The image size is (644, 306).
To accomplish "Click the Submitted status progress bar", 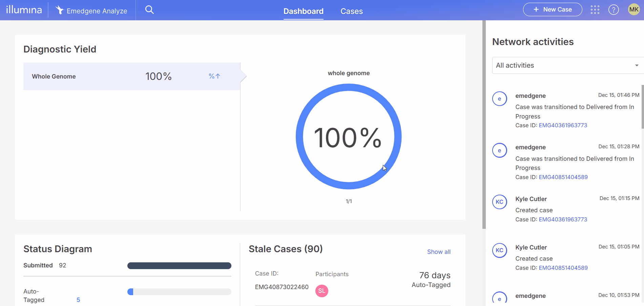I will coord(179,266).
